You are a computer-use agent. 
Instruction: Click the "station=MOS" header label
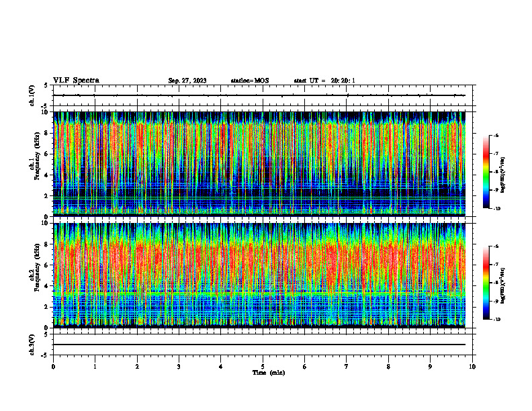coord(250,81)
